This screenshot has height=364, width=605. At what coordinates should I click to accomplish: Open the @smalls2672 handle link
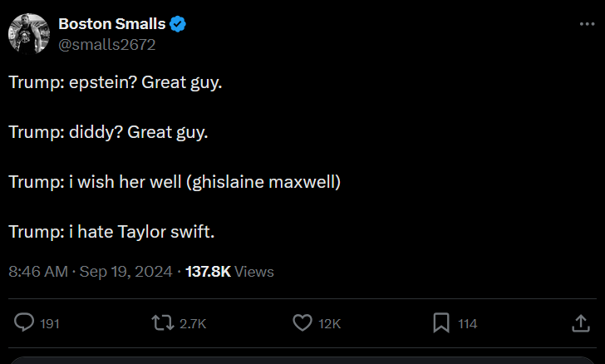[x=107, y=44]
